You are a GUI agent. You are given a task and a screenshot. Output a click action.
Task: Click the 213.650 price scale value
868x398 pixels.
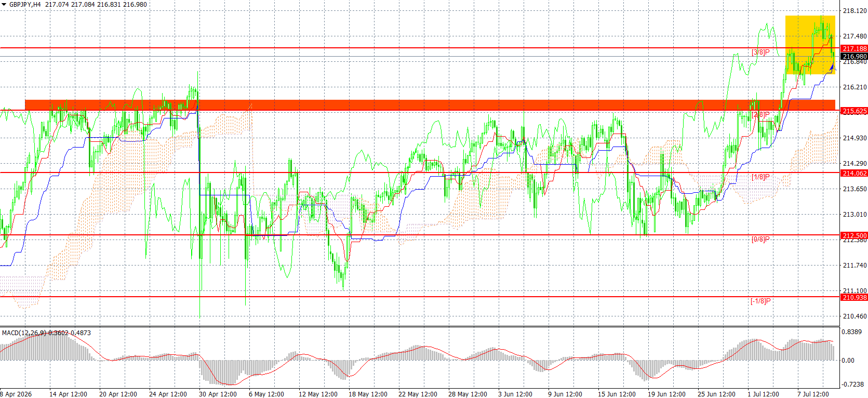(x=855, y=189)
